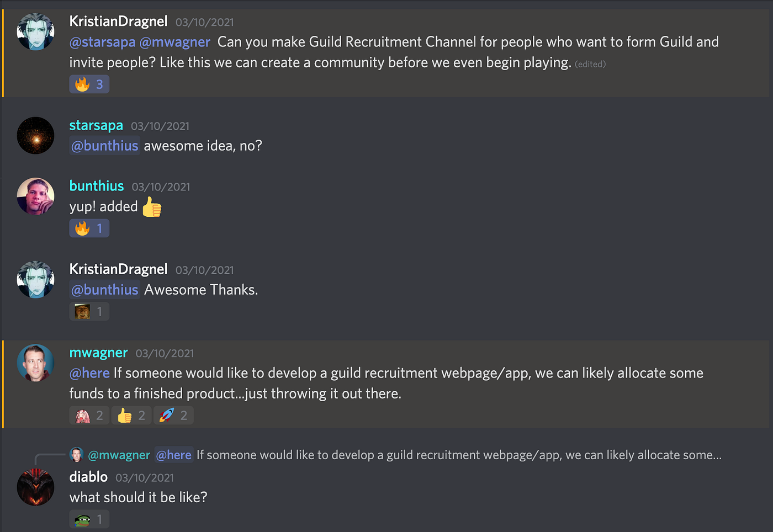This screenshot has height=532, width=773.
Task: Toggle the fire reaction on KristianDragnel's first message
Action: [89, 84]
